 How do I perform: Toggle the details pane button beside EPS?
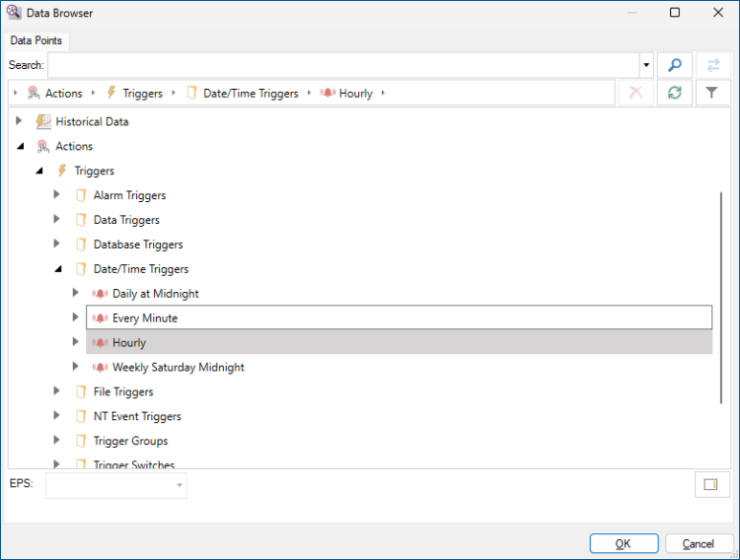[x=710, y=484]
